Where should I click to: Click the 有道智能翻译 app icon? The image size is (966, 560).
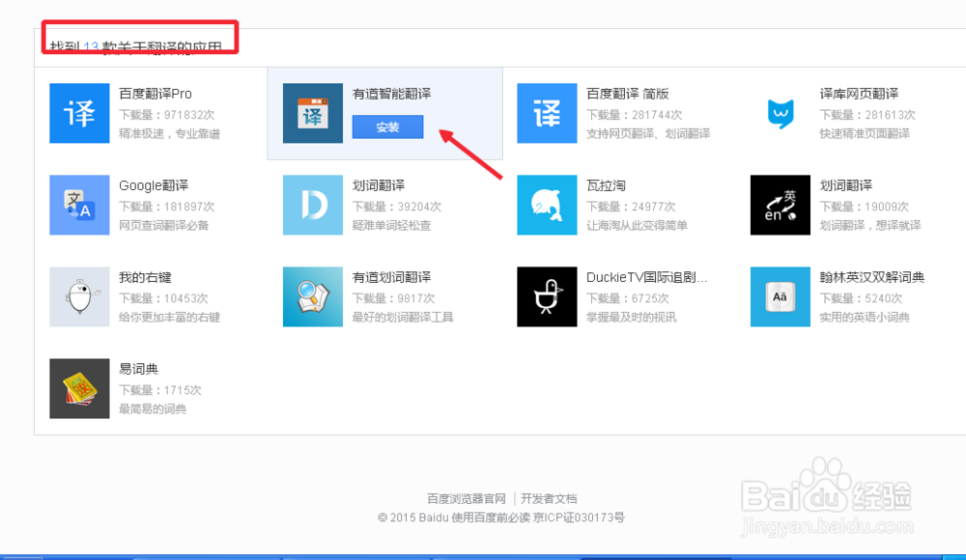313,113
